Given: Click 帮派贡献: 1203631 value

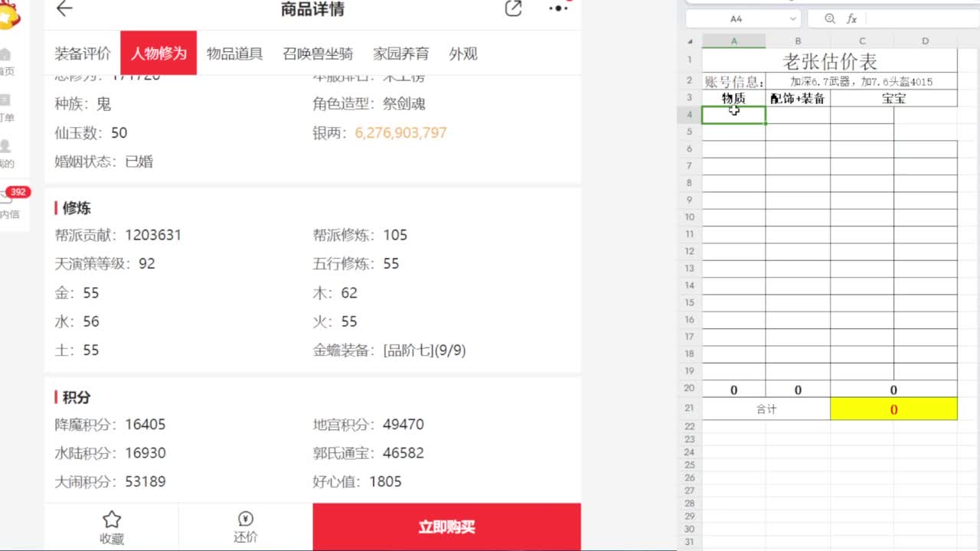Looking at the screenshot, I should 153,235.
